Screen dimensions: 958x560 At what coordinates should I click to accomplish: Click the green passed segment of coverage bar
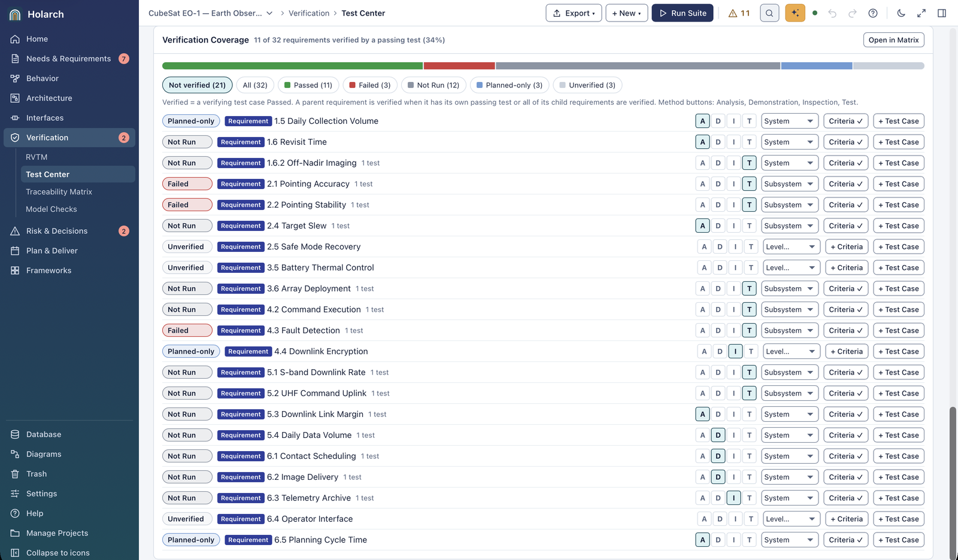(x=292, y=66)
